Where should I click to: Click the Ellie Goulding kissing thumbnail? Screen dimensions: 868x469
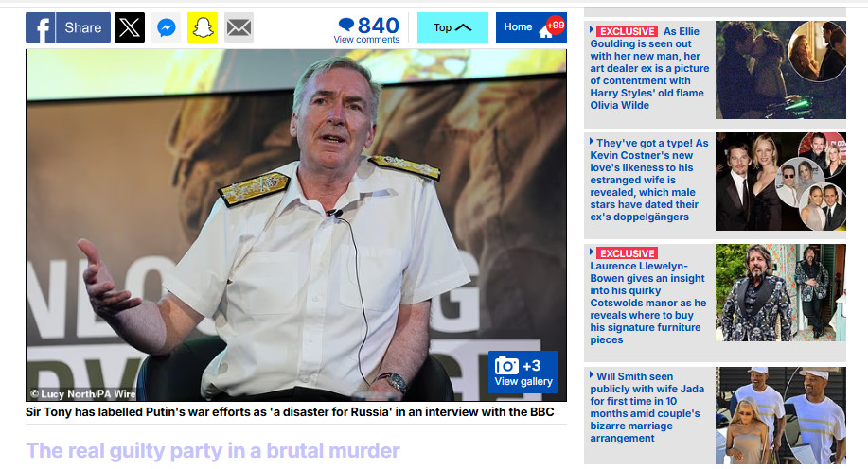(781, 70)
